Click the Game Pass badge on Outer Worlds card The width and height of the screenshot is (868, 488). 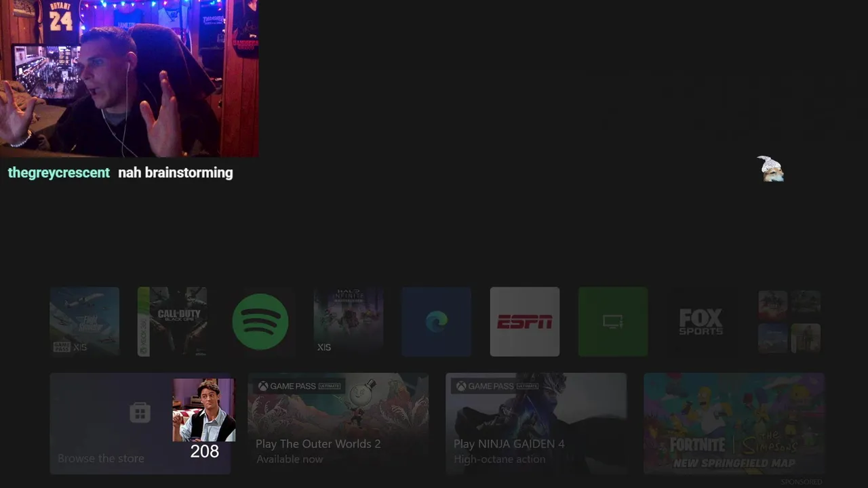(x=299, y=386)
